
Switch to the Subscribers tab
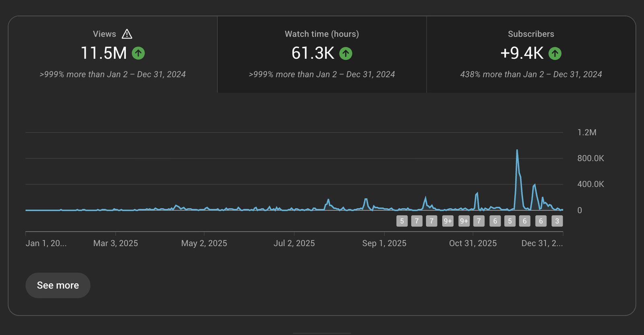531,54
